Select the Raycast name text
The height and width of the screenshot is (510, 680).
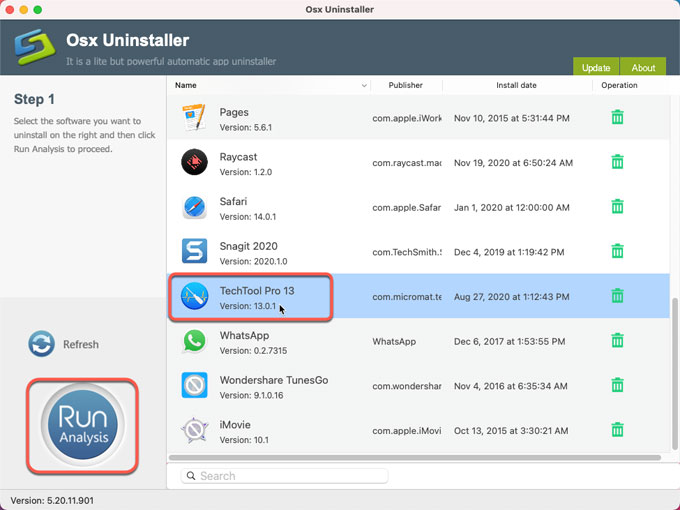click(238, 157)
